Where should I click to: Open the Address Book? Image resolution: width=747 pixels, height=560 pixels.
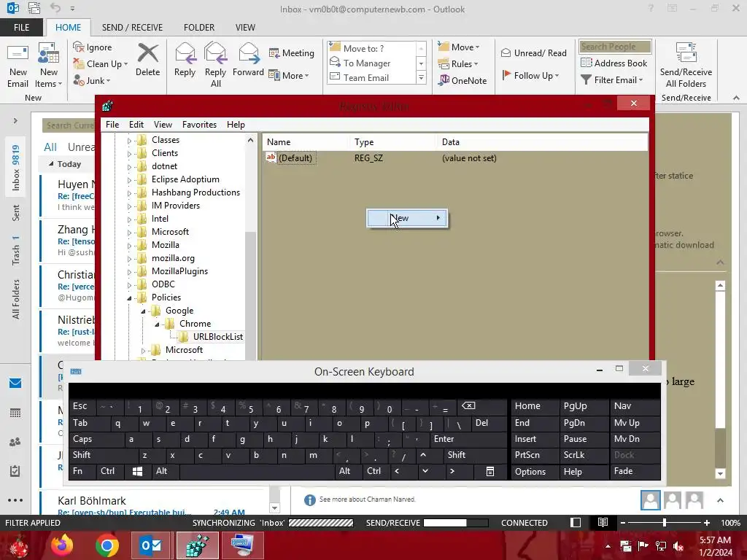pos(614,63)
